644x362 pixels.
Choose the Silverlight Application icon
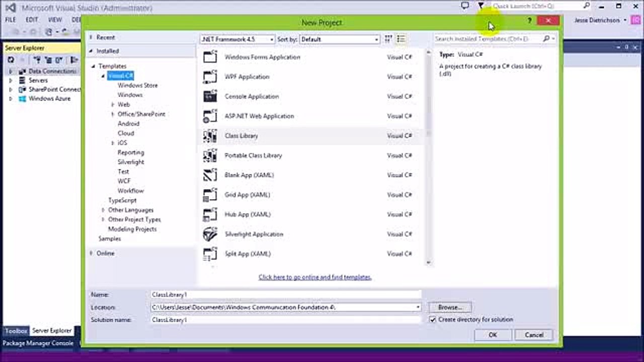coord(210,234)
